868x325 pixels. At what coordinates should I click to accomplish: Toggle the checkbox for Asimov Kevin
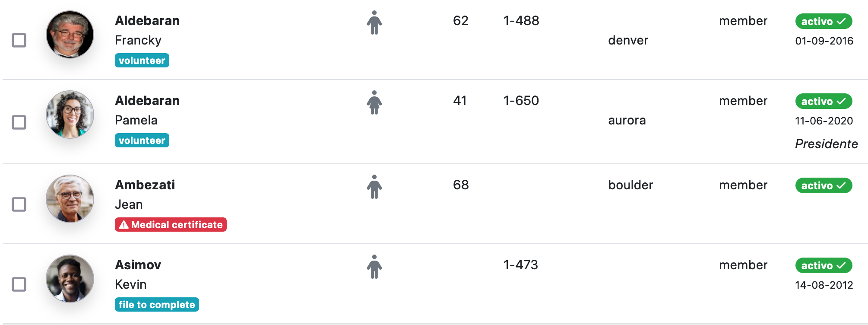pos(19,284)
